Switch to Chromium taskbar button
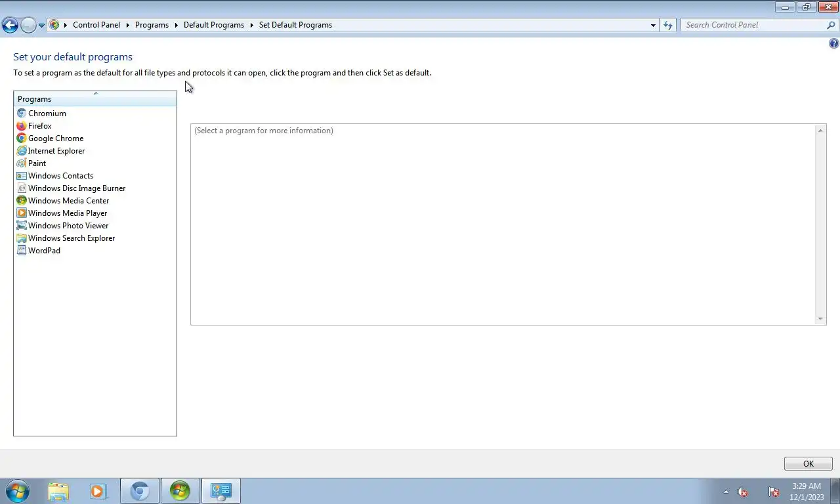This screenshot has width=840, height=504. pyautogui.click(x=139, y=491)
